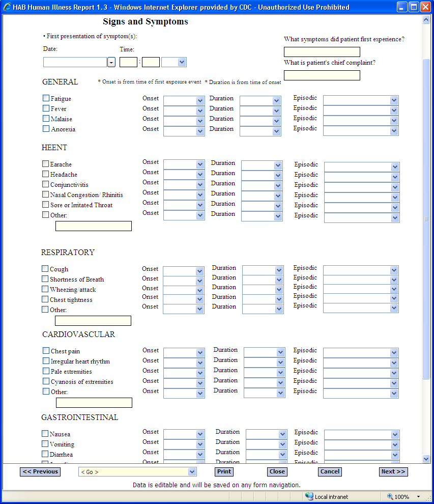Image resolution: width=434 pixels, height=504 pixels.
Task: Click the scrollbar up arrow
Action: pos(426,20)
